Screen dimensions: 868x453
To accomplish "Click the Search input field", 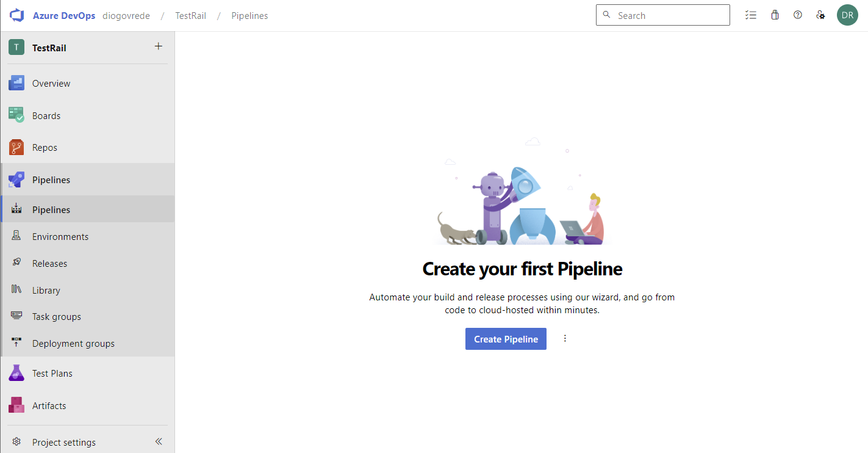I will (669, 15).
